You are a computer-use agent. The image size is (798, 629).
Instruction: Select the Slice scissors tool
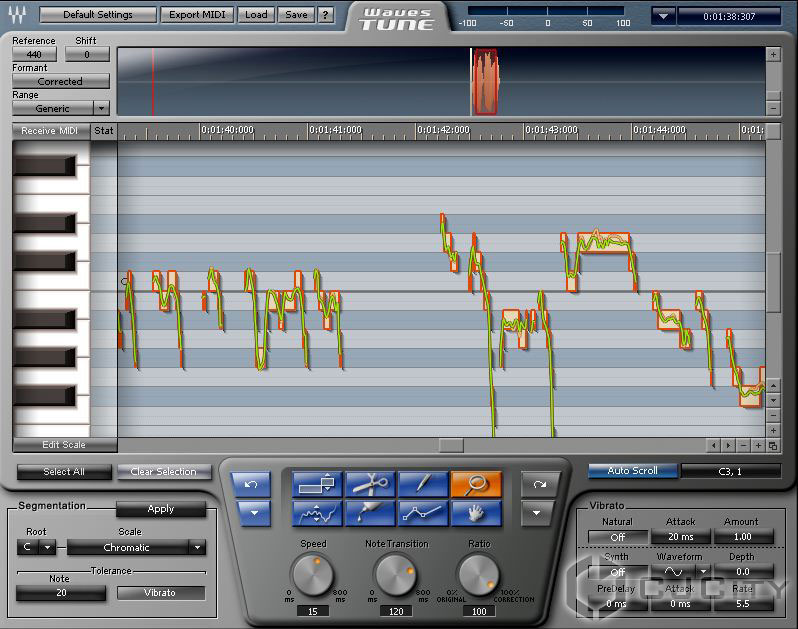click(x=370, y=485)
